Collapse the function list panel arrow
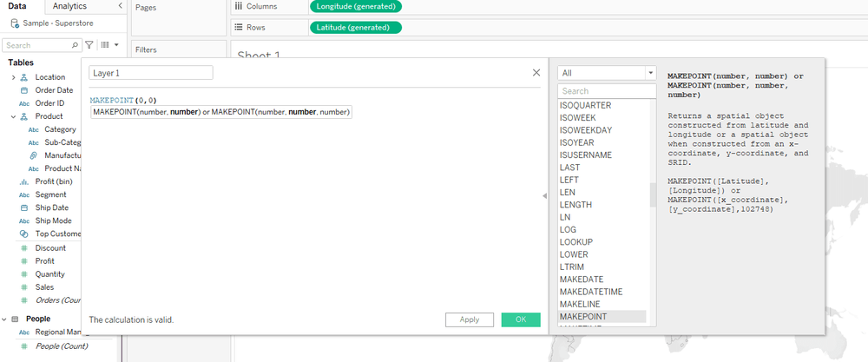Viewport: 868px width, 362px height. [545, 196]
